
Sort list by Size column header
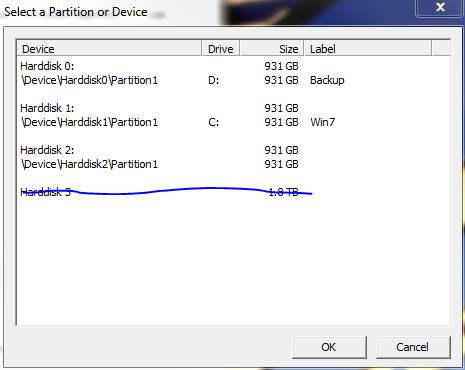pos(272,49)
